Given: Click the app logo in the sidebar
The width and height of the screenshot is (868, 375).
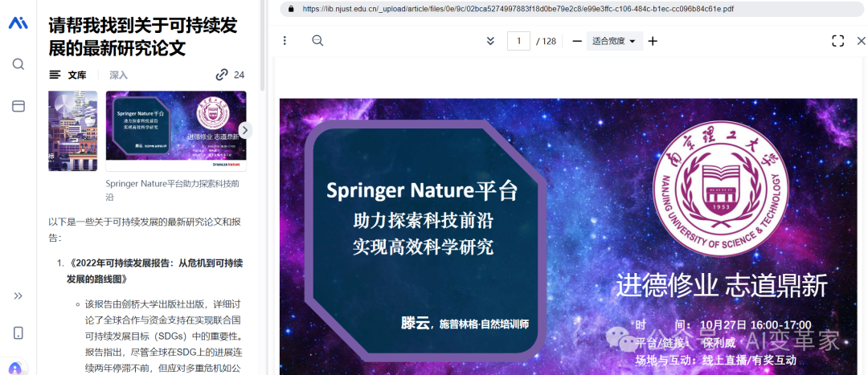Looking at the screenshot, I should click(18, 22).
